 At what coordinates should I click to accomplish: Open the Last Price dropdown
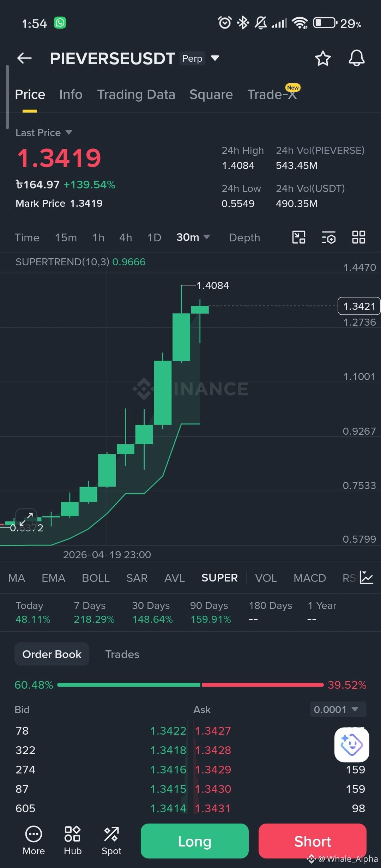click(x=44, y=133)
